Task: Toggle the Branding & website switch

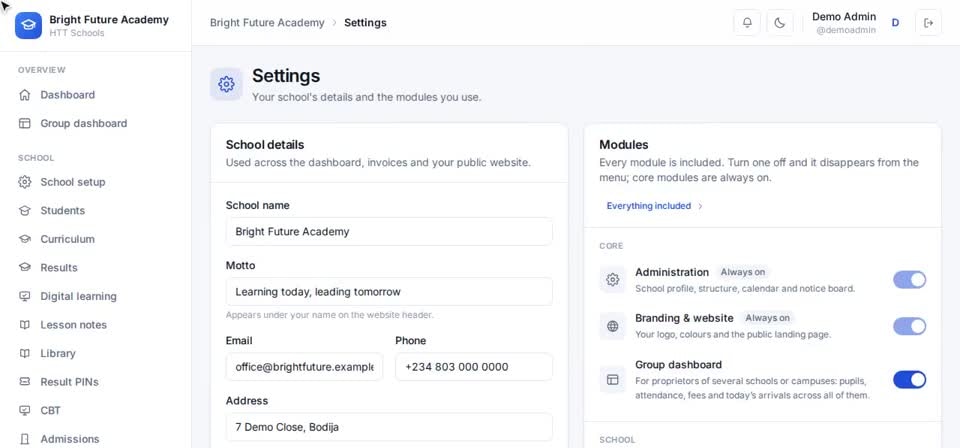Action: (x=909, y=326)
